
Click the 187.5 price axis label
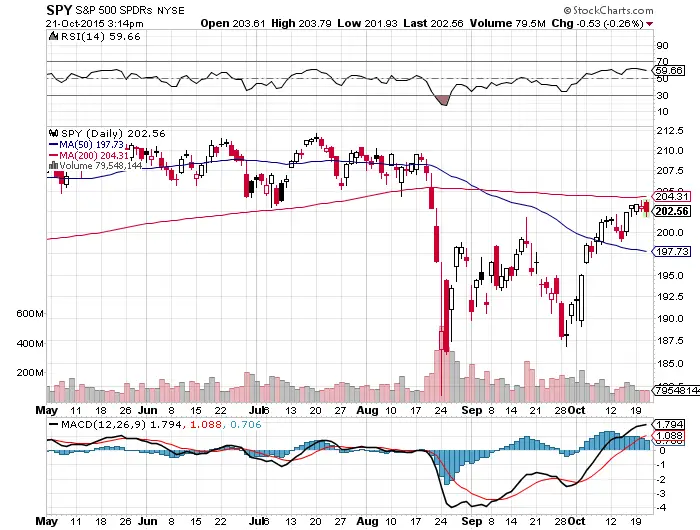(x=670, y=341)
